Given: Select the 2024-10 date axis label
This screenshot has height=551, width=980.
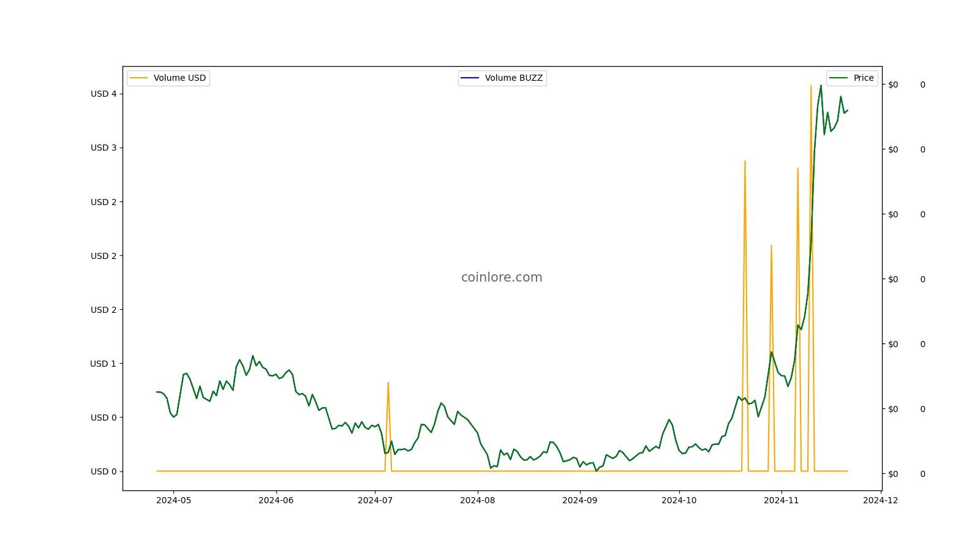Looking at the screenshot, I should [x=679, y=500].
